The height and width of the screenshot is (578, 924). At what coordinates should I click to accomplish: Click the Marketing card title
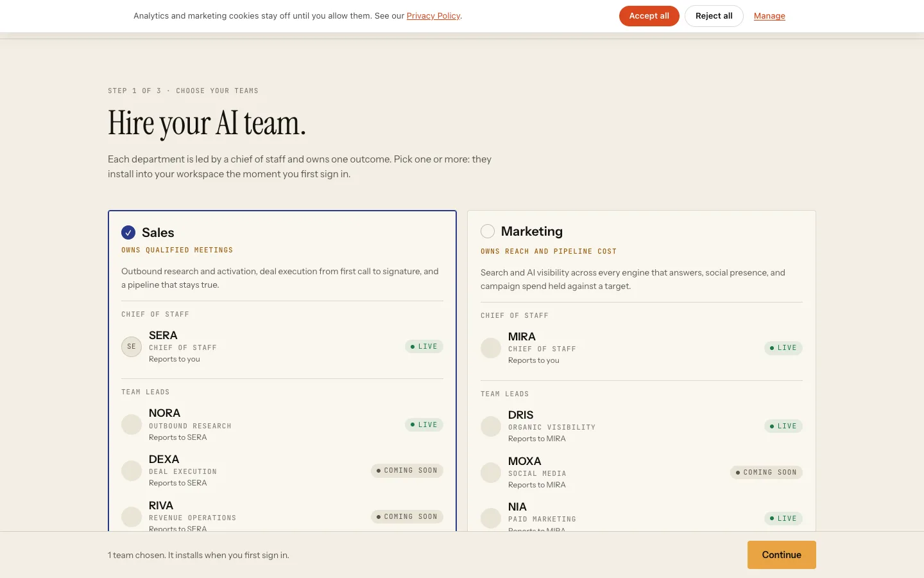coord(532,231)
